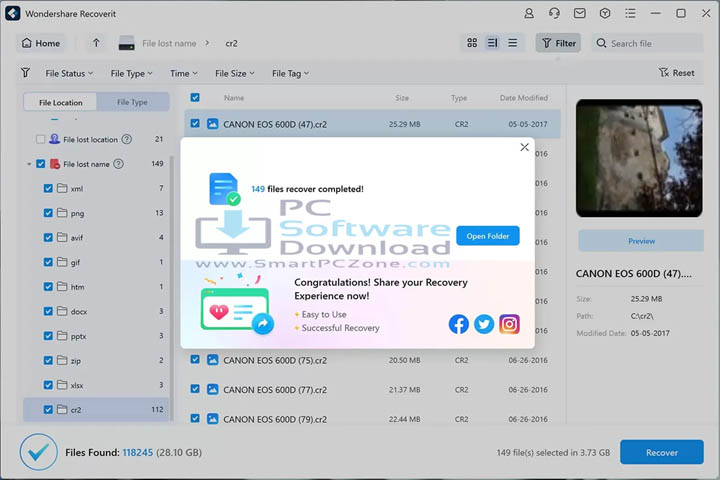The width and height of the screenshot is (720, 480).
Task: Click the disk drive icon in breadcrumb
Action: [x=126, y=43]
